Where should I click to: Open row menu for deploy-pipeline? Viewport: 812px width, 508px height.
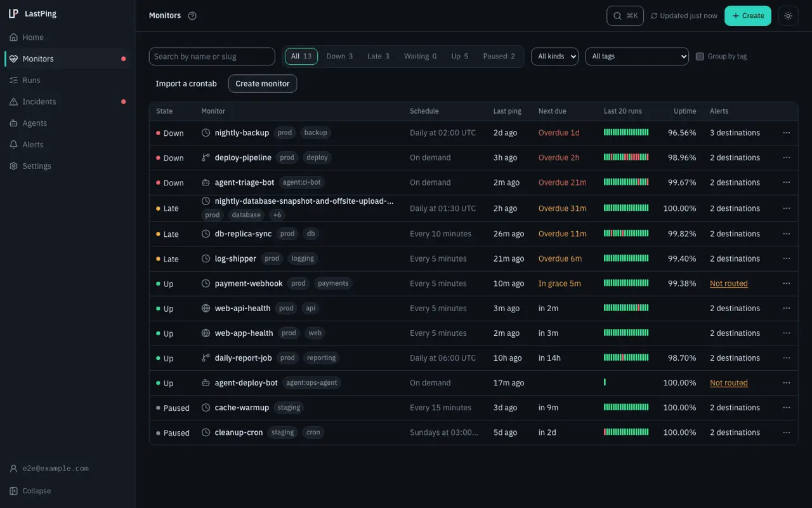pyautogui.click(x=787, y=157)
